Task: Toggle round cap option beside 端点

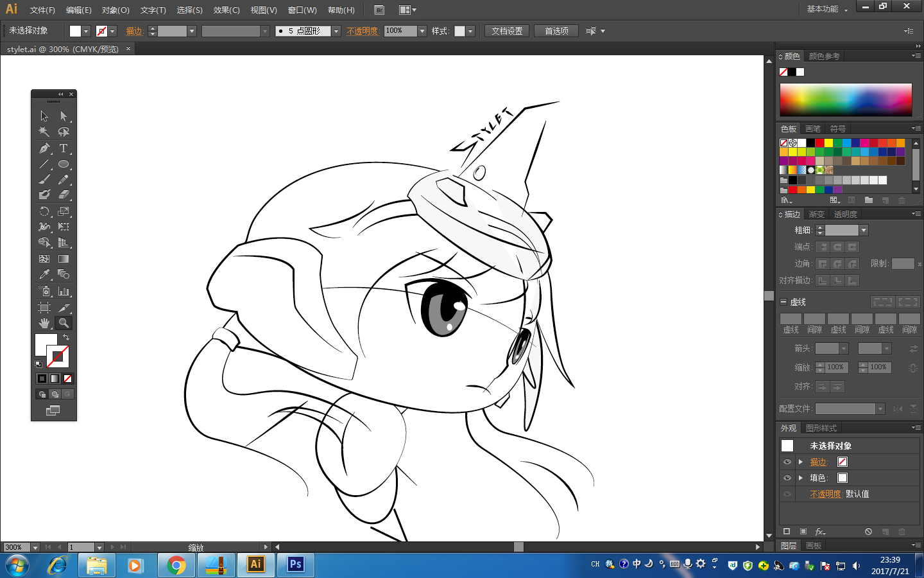Action: (x=837, y=247)
